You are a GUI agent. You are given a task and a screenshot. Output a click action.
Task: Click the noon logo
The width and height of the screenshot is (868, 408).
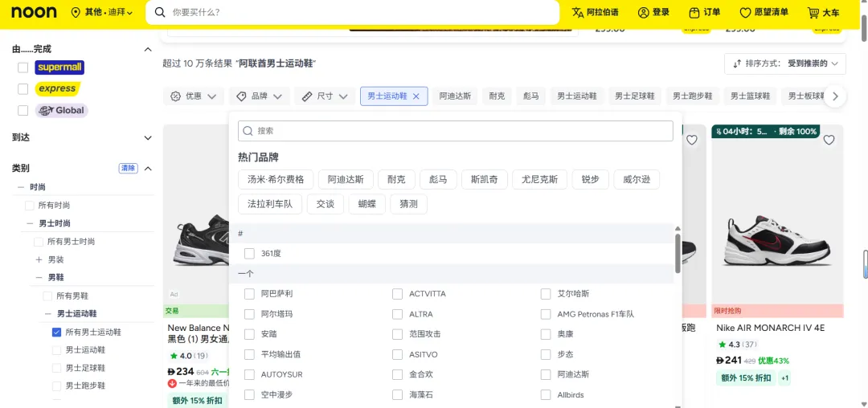(34, 12)
